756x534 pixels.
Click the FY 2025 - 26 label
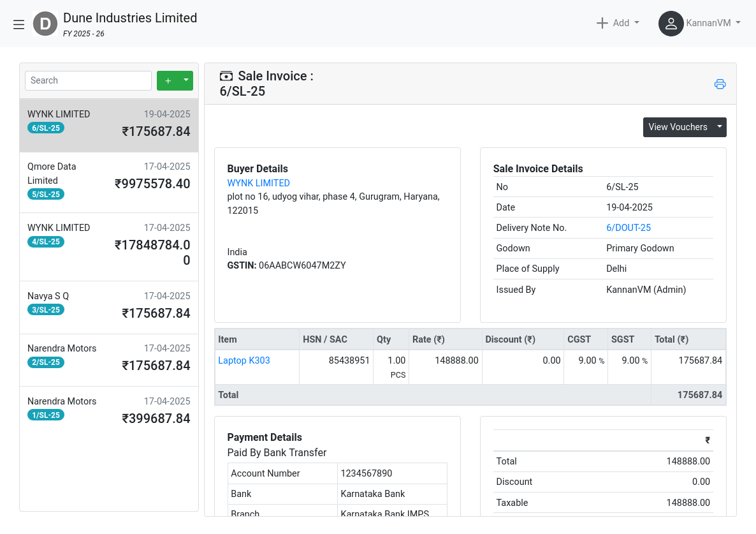(x=84, y=34)
